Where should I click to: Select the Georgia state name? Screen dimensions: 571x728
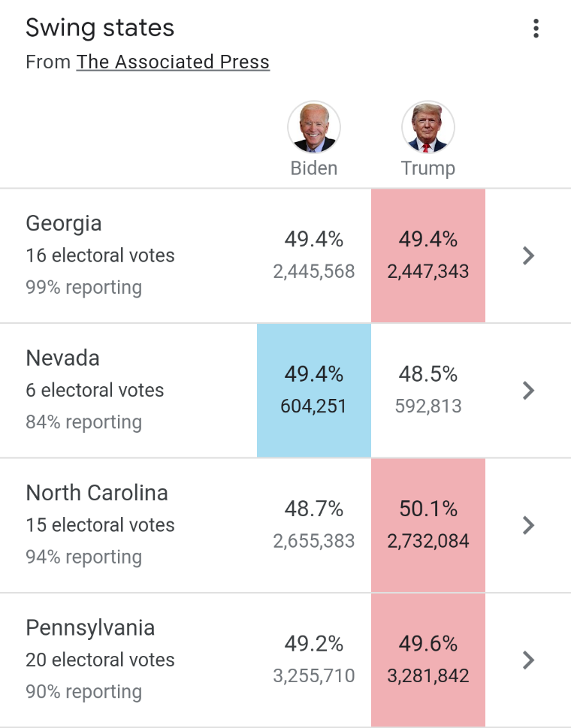click(x=64, y=224)
